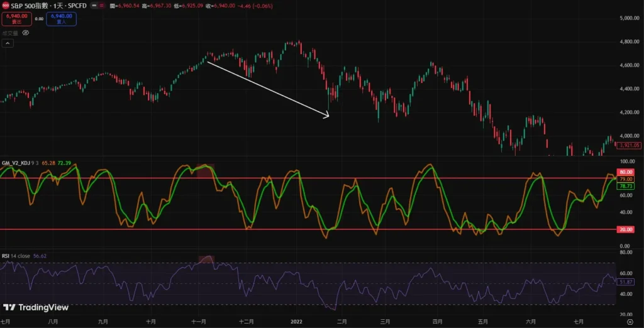Toggle volume indicator visibility eye icon
This screenshot has height=328, width=644.
click(x=25, y=33)
